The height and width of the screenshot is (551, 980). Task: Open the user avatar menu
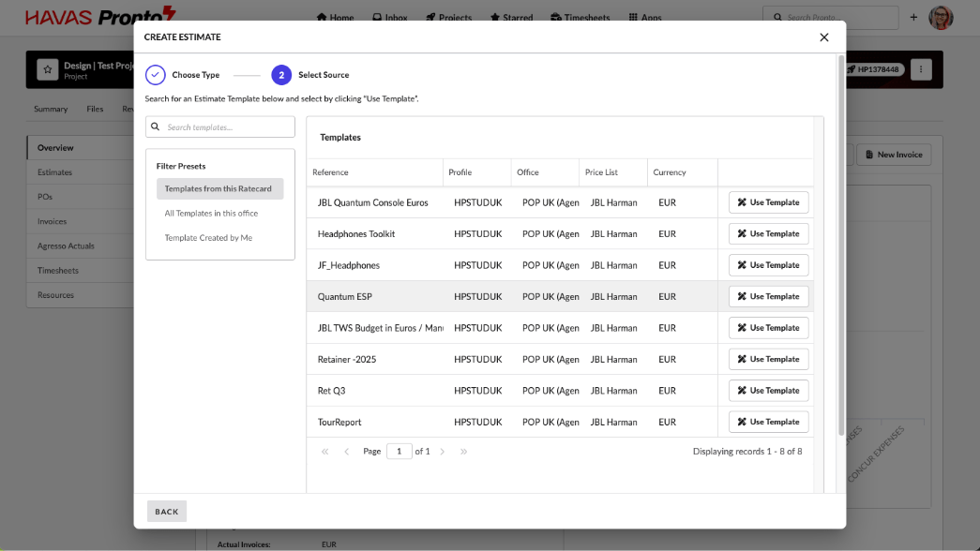(x=941, y=17)
